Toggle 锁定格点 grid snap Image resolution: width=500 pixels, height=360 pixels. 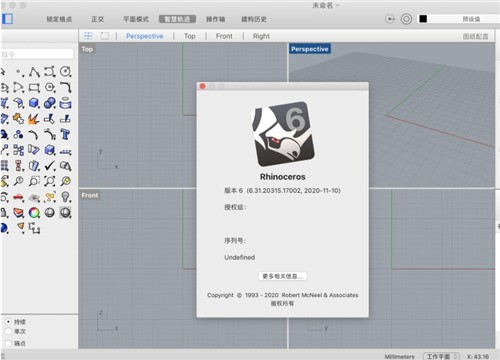click(59, 19)
